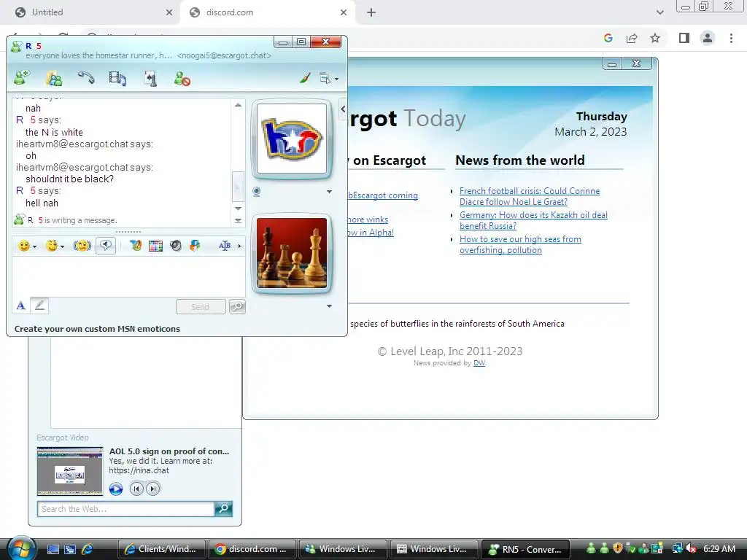
Task: Click the AB text formatting icon
Action: [x=225, y=246]
